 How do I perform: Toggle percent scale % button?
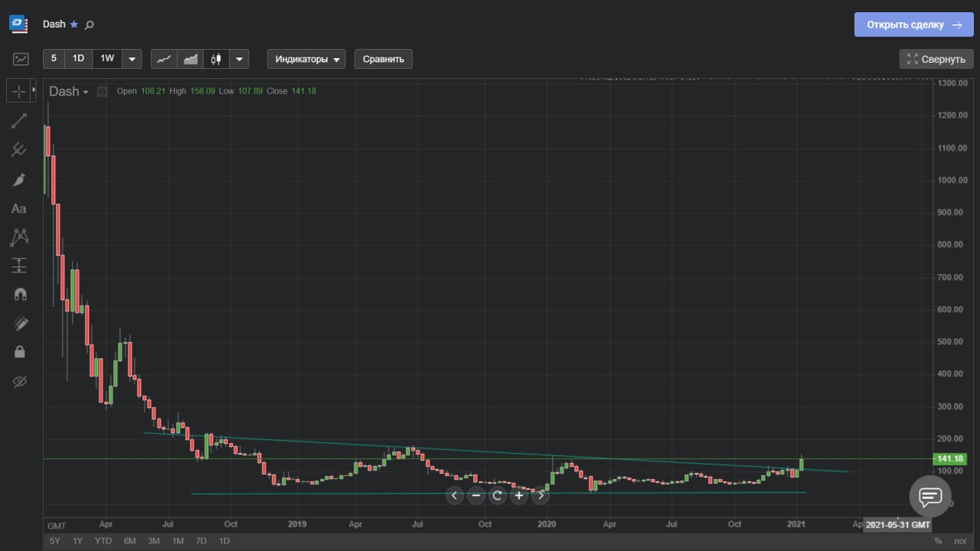(938, 541)
